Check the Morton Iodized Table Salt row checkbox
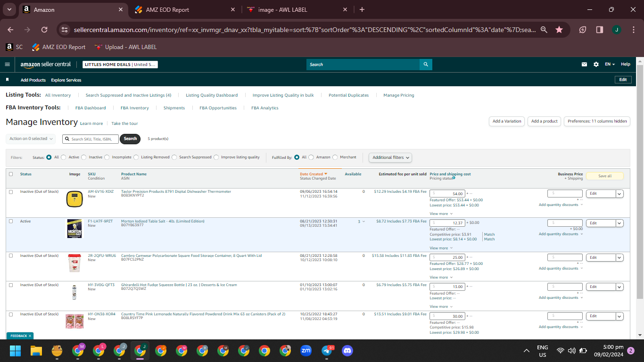 pos(11,221)
